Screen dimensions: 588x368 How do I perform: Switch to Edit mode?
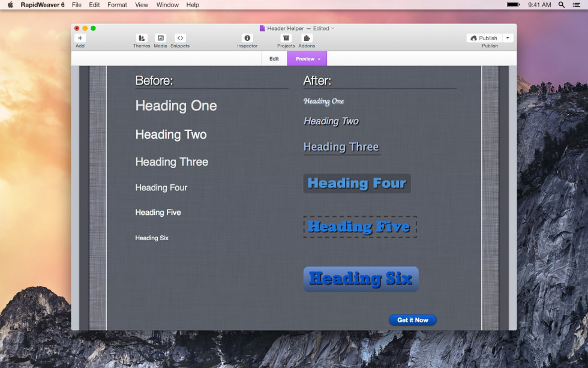[x=274, y=58]
